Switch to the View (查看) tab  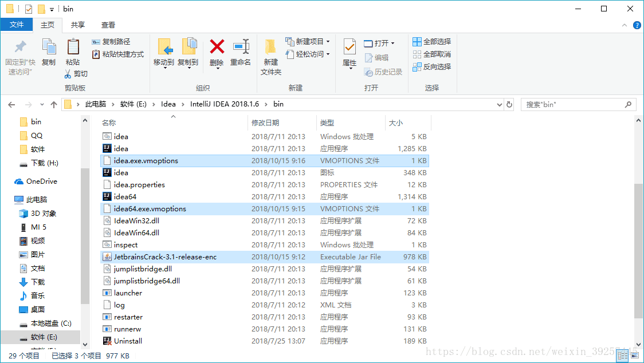pos(108,25)
